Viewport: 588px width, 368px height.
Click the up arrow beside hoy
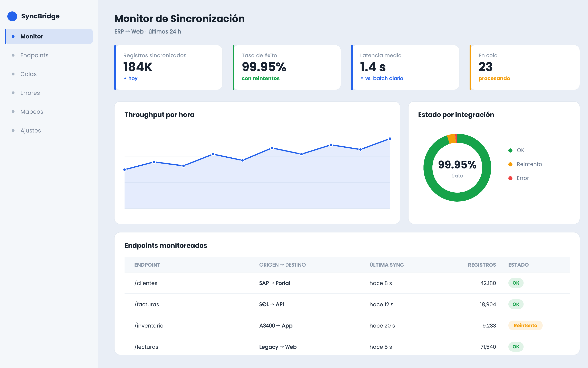tap(125, 78)
